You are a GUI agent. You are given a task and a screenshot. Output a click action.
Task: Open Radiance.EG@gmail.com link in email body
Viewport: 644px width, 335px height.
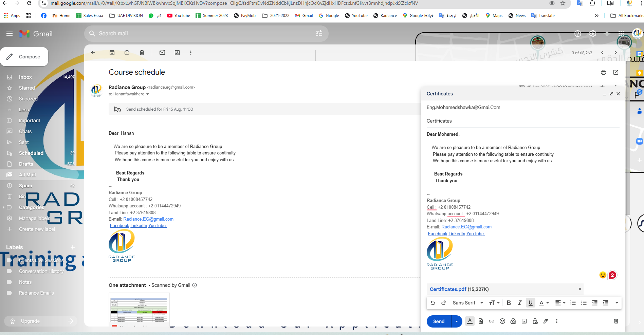click(148, 219)
